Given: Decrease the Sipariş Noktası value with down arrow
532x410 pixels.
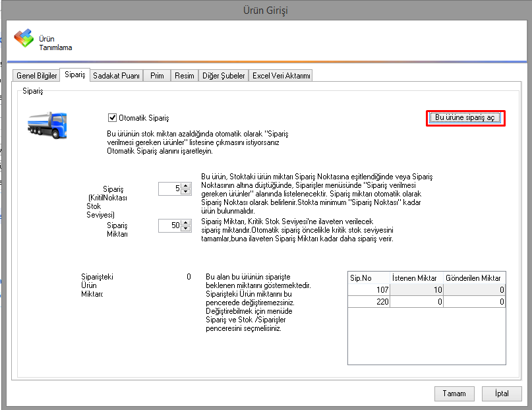Looking at the screenshot, I should click(186, 192).
